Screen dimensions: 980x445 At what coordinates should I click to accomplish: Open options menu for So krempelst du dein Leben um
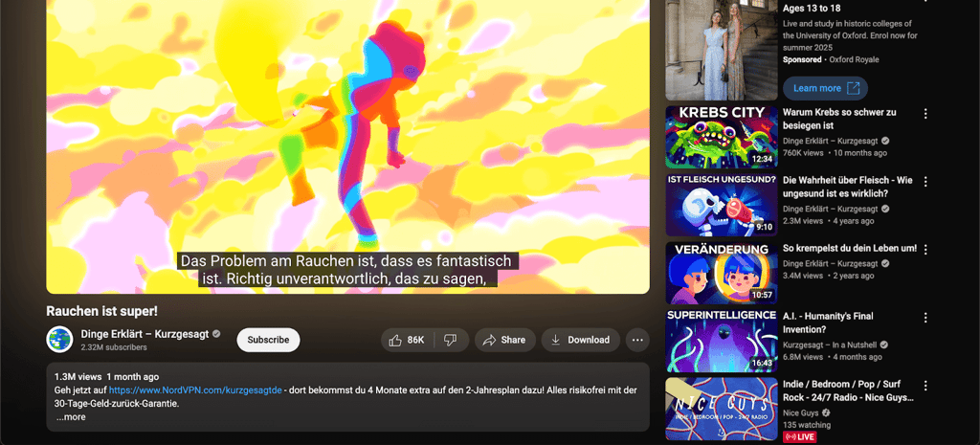pyautogui.click(x=925, y=250)
